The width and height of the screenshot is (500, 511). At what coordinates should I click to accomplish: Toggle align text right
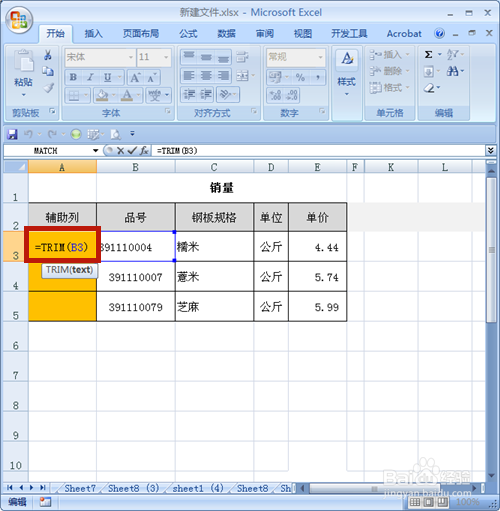pyautogui.click(x=223, y=76)
